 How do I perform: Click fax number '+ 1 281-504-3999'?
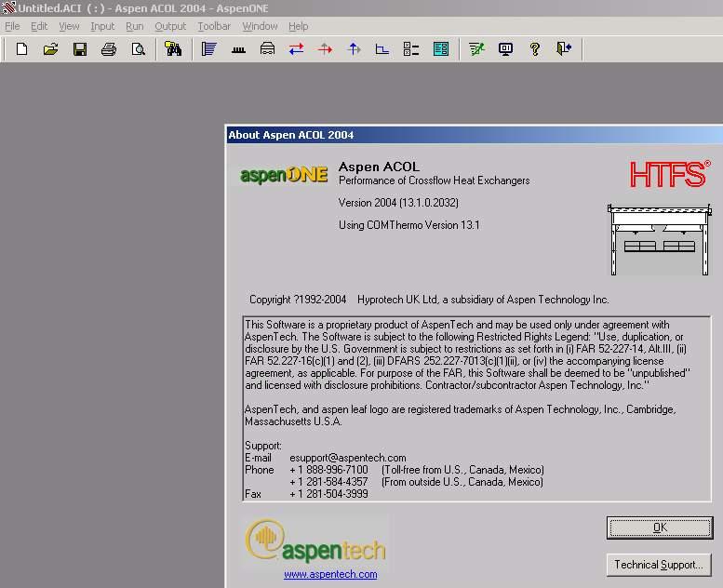tap(328, 494)
